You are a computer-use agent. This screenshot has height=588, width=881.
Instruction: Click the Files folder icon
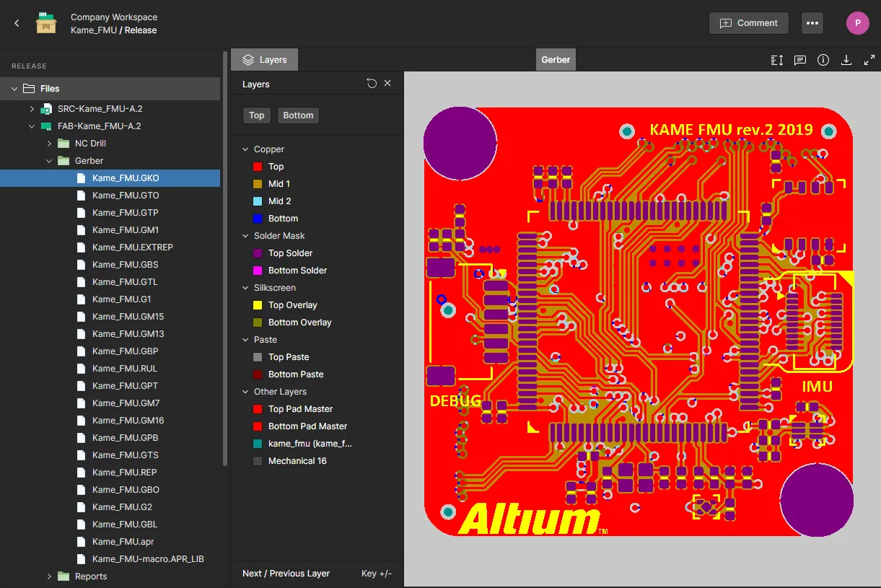tap(29, 89)
